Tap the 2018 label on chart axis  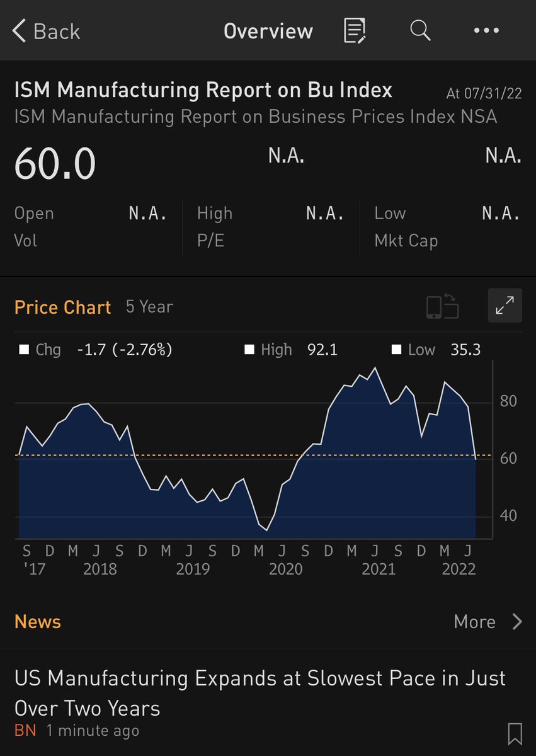pos(100,569)
